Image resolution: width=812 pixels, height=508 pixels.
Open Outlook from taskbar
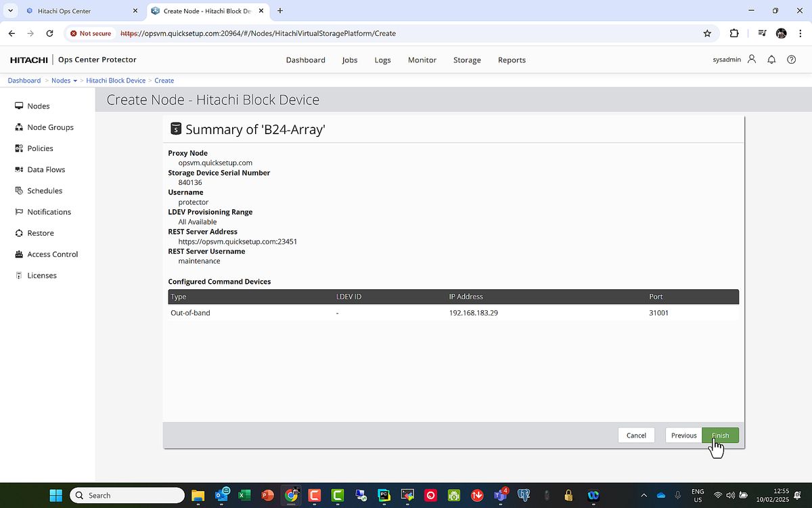(x=221, y=495)
